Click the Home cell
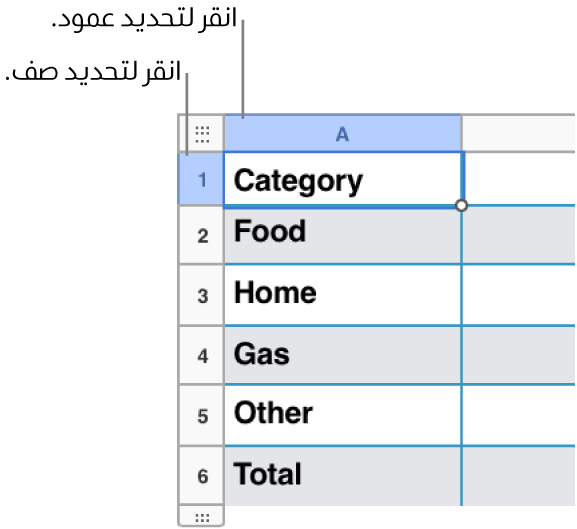Image resolution: width=577 pixels, height=529 pixels. pyautogui.click(x=343, y=295)
